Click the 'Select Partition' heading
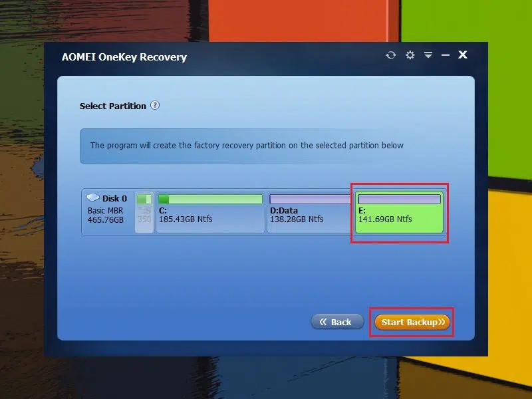532x399 pixels. tap(112, 106)
